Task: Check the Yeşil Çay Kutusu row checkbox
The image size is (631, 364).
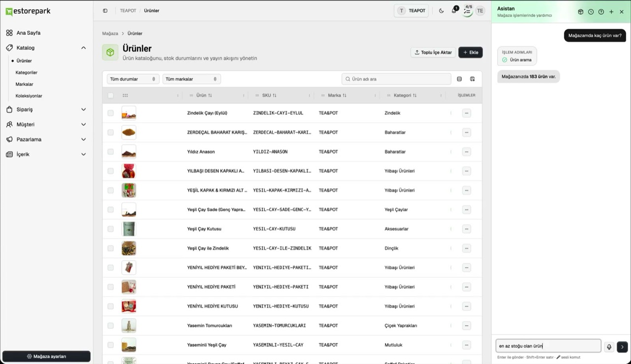Action: click(110, 229)
